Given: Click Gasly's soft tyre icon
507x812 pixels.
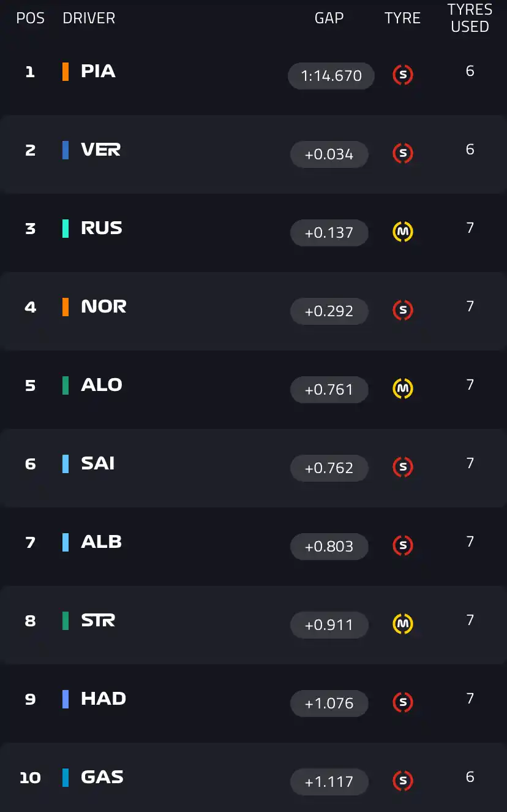Looking at the screenshot, I should (402, 781).
